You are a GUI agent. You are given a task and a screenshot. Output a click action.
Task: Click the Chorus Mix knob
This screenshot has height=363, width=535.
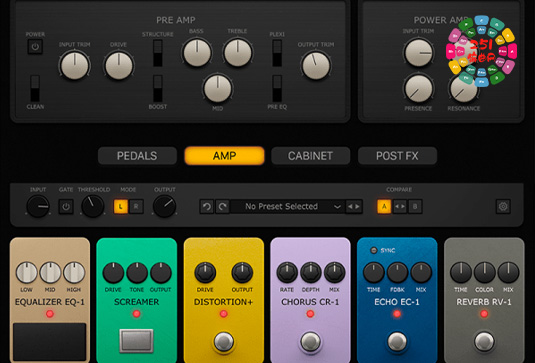click(334, 273)
